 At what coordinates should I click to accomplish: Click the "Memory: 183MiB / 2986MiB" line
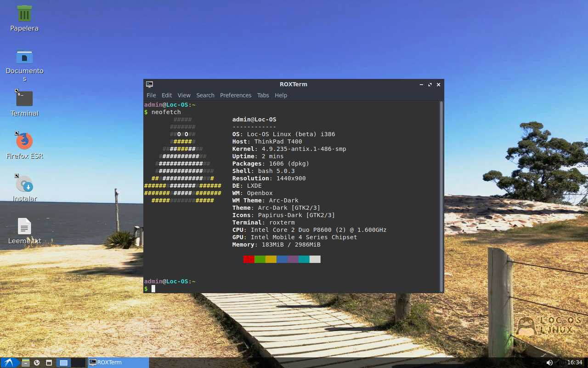coord(277,245)
